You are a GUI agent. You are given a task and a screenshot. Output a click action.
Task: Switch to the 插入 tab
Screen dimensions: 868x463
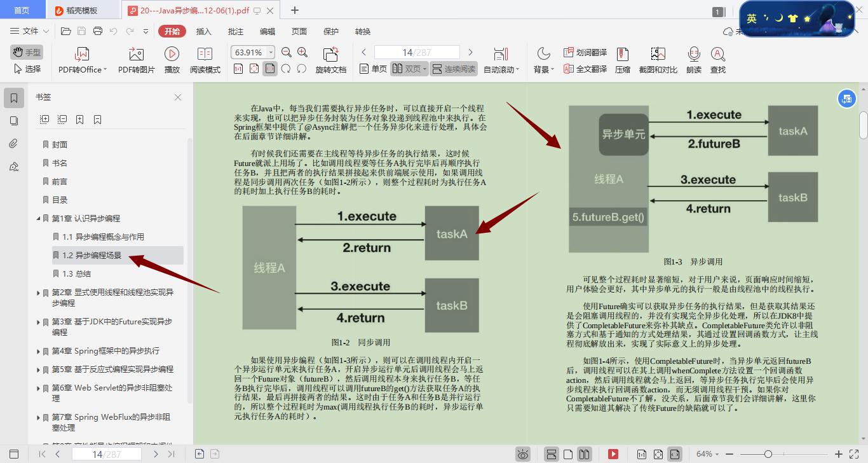[203, 31]
